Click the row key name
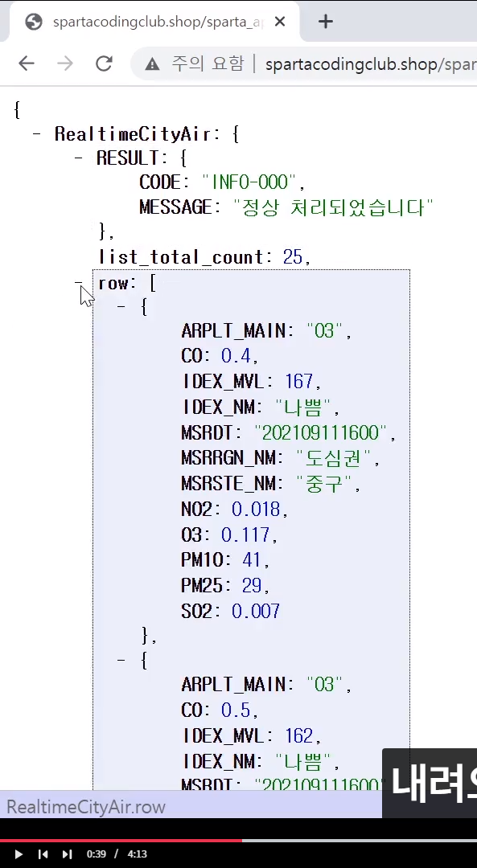 113,284
